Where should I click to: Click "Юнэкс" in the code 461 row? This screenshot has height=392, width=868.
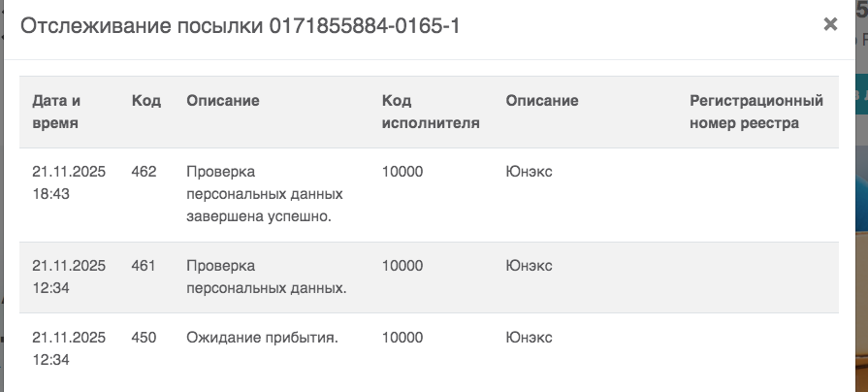click(x=529, y=266)
